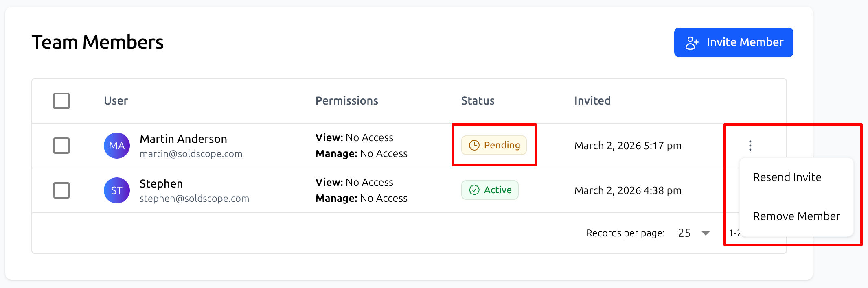Choose Resend Invite from the menu
Image resolution: width=868 pixels, height=288 pixels.
click(787, 177)
